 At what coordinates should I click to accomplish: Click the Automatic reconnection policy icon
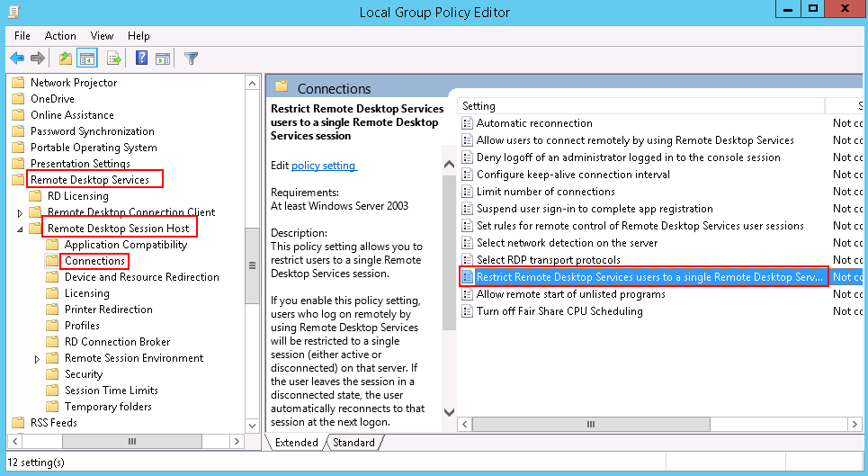coord(467,123)
